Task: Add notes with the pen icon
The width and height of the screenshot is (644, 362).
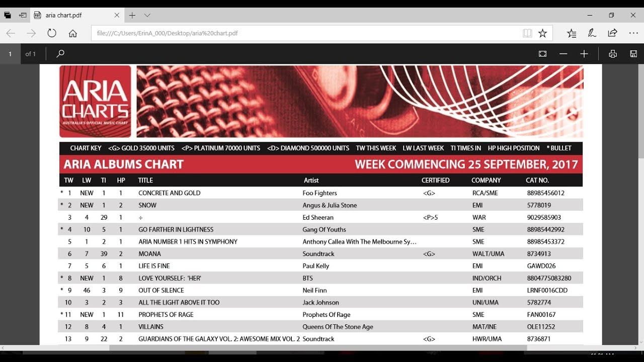Action: tap(592, 33)
